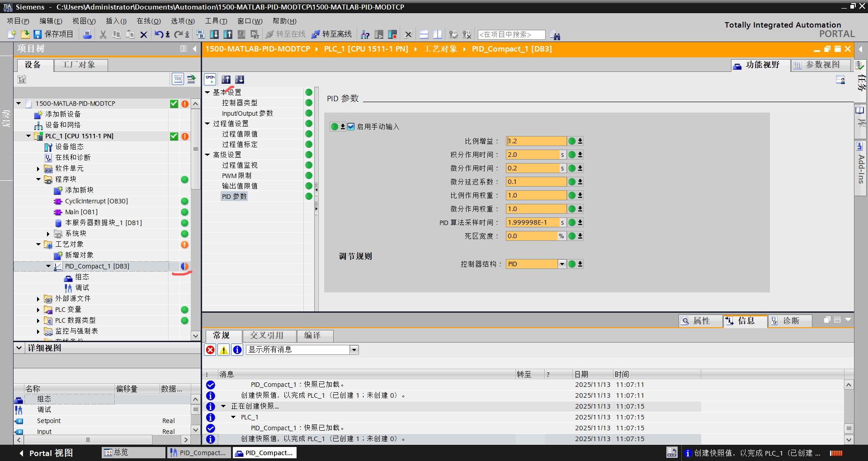Select CyclicInterrupt [OB30] in tree
The width and height of the screenshot is (868, 461).
pyautogui.click(x=96, y=201)
